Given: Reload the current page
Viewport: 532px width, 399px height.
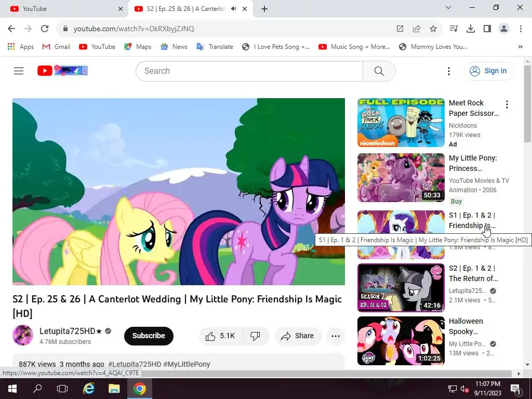Looking at the screenshot, I should click(x=45, y=29).
